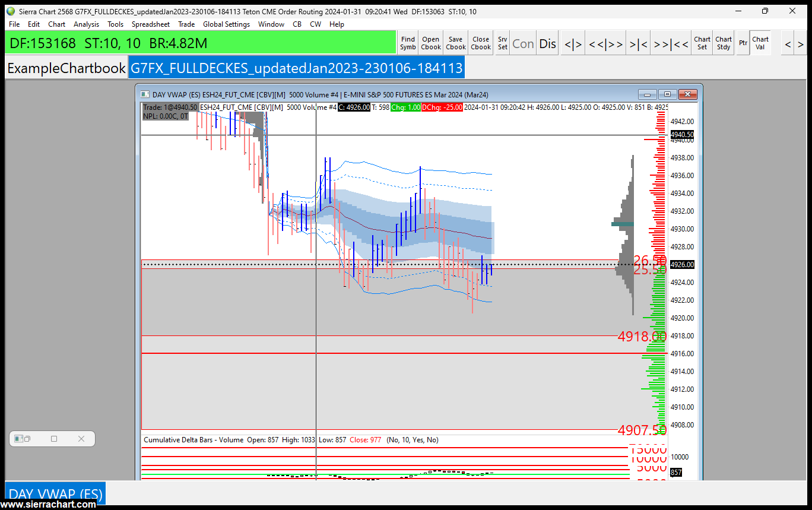
Task: Click the <<|>> bar spacing button
Action: tap(606, 43)
